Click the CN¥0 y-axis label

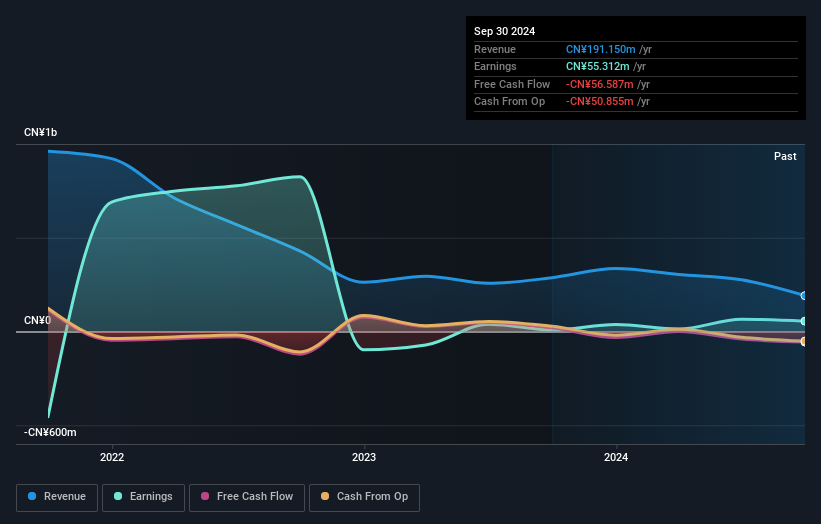(37, 320)
